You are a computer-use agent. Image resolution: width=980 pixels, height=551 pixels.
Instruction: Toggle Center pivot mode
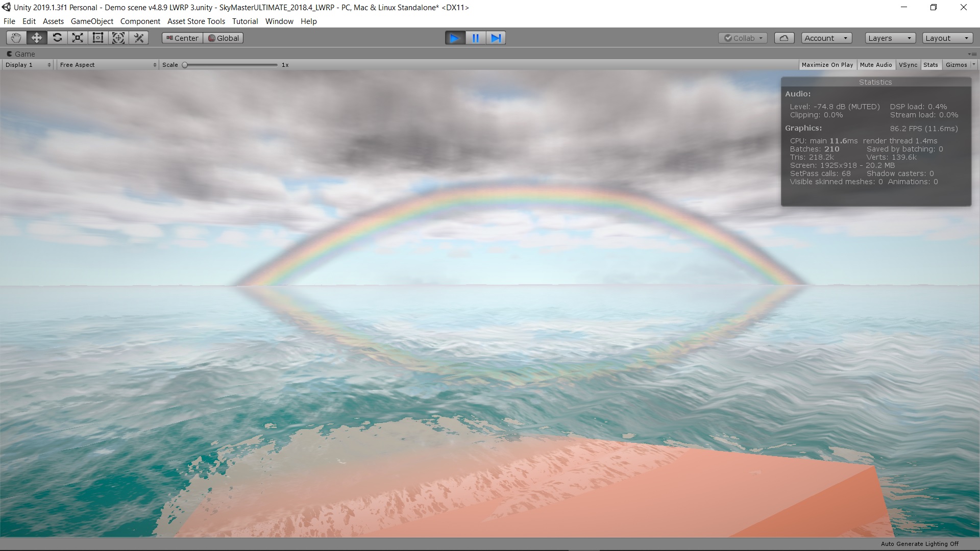[182, 37]
